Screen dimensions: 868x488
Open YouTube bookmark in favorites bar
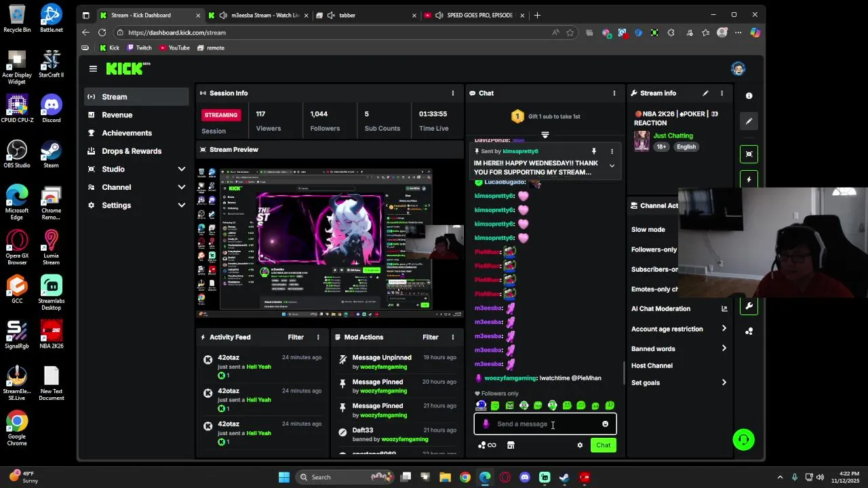[x=174, y=47]
